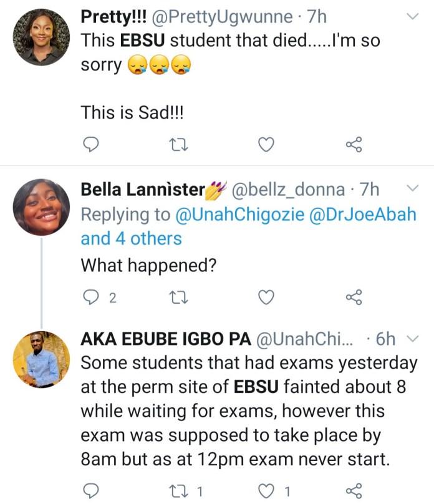Open more options on AKA EBUBE IGBO PA's tweet
434x504 pixels.
point(413,339)
